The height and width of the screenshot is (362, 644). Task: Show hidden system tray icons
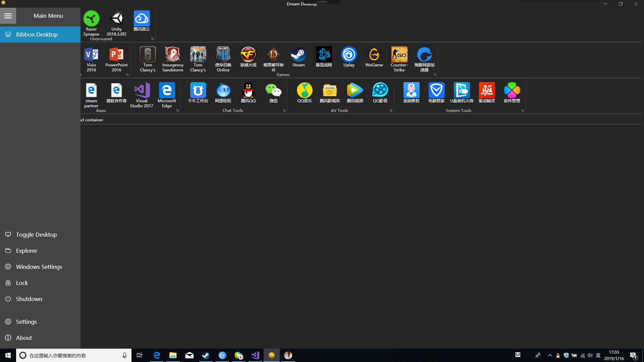[550, 355]
